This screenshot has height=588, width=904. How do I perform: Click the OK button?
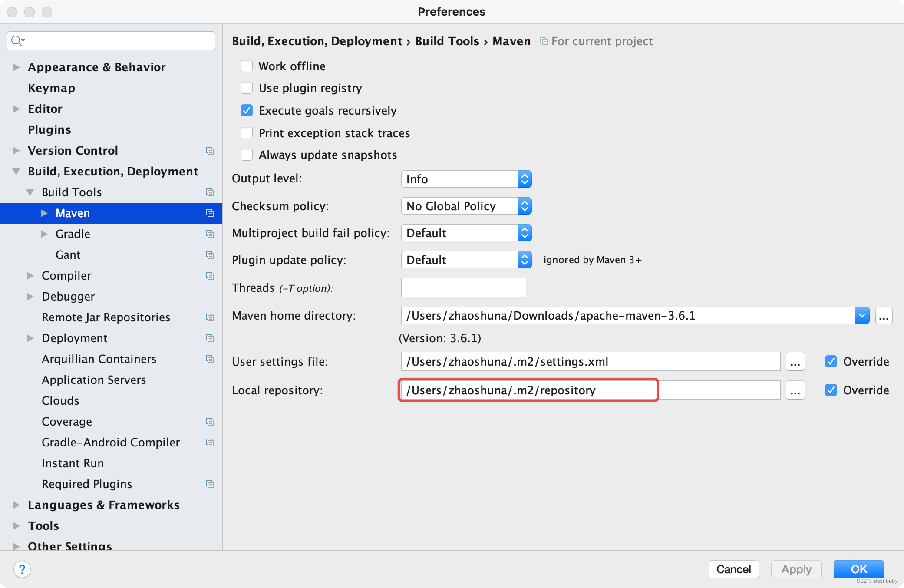click(858, 569)
